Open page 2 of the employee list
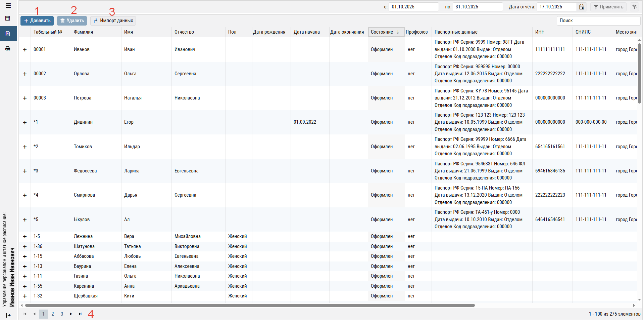The image size is (644, 323). 53,314
